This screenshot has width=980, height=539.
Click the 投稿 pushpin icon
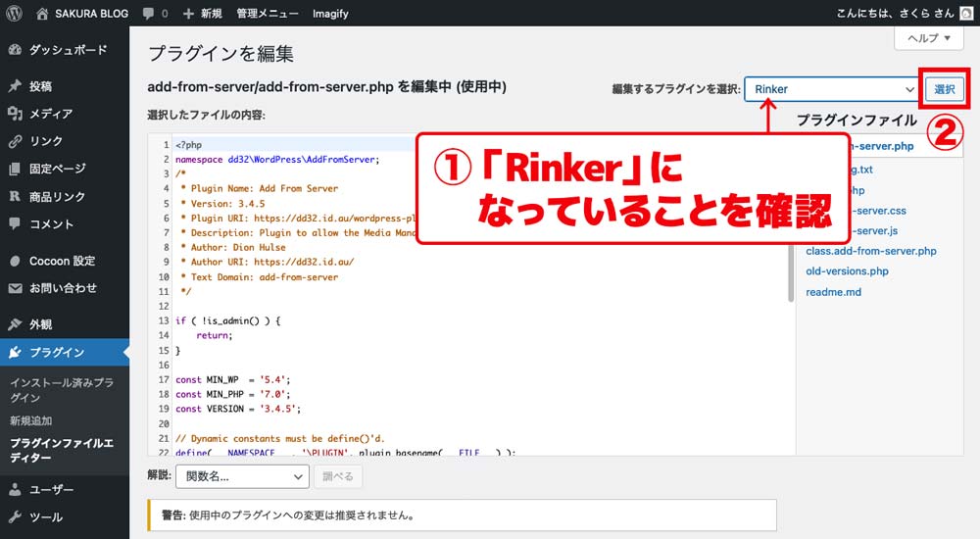[x=15, y=85]
